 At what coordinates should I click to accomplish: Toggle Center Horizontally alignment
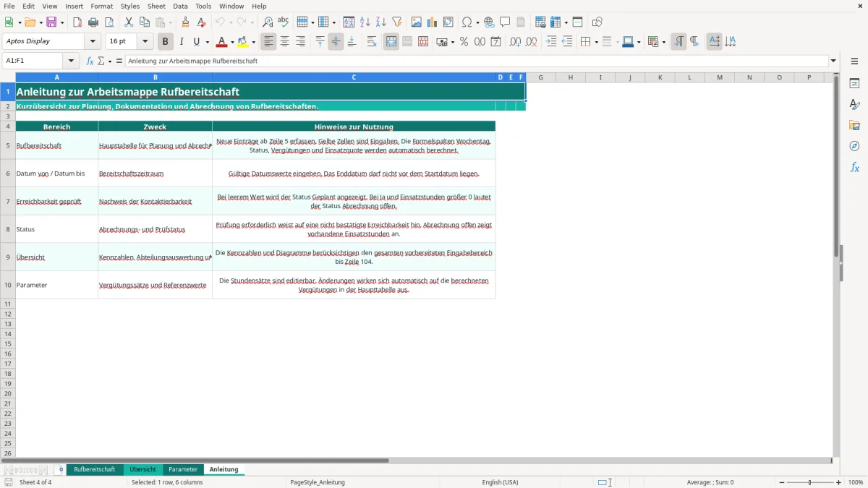coord(284,42)
